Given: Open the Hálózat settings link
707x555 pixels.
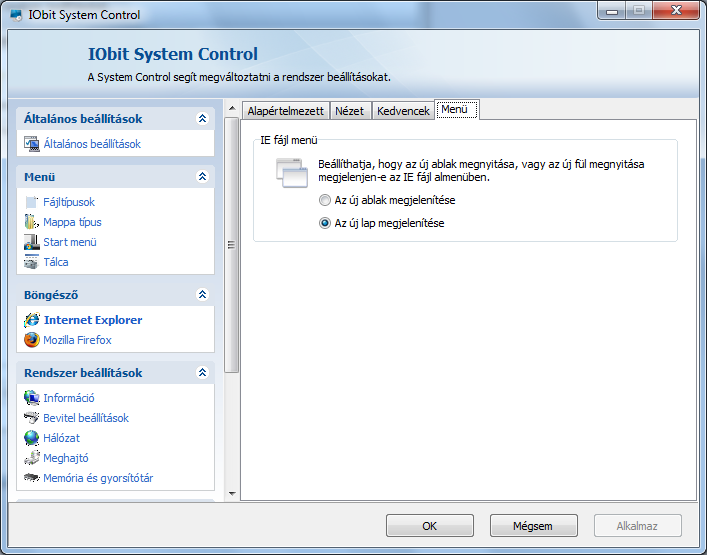Looking at the screenshot, I should click(61, 438).
